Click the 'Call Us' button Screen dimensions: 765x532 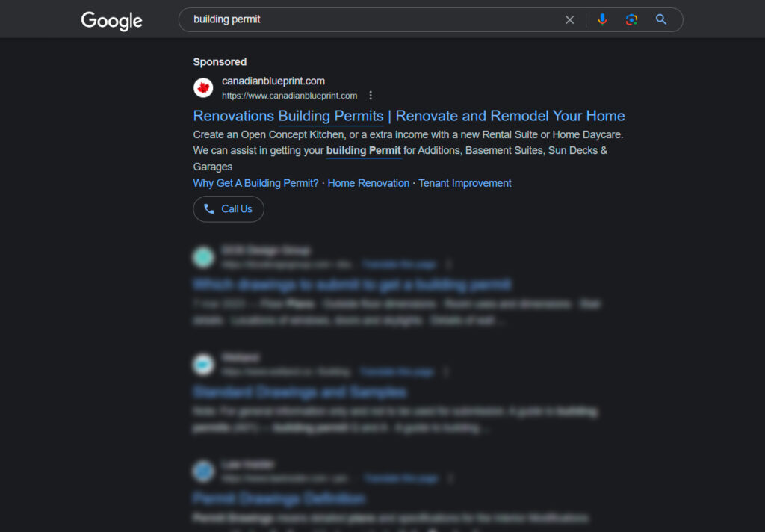[x=229, y=209]
